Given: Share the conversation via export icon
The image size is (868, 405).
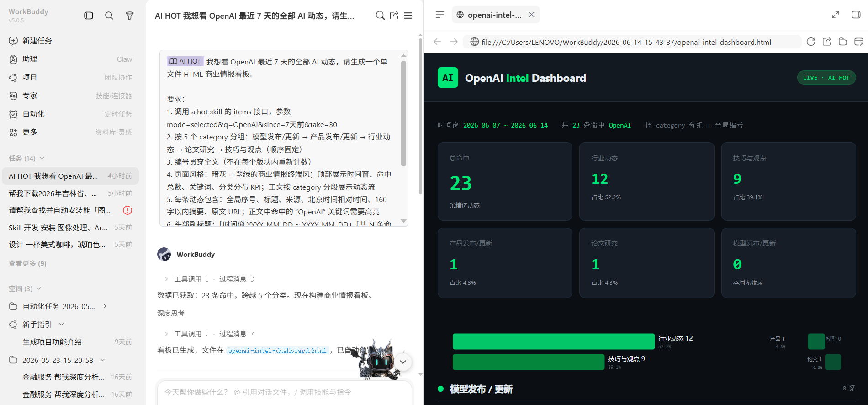Looking at the screenshot, I should tap(394, 16).
